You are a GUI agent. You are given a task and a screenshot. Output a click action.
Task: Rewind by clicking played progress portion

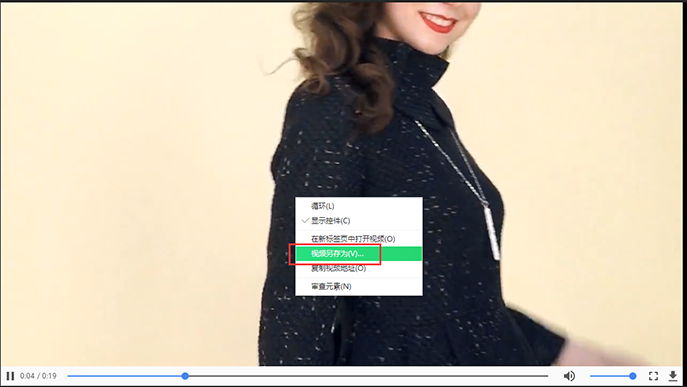click(125, 376)
